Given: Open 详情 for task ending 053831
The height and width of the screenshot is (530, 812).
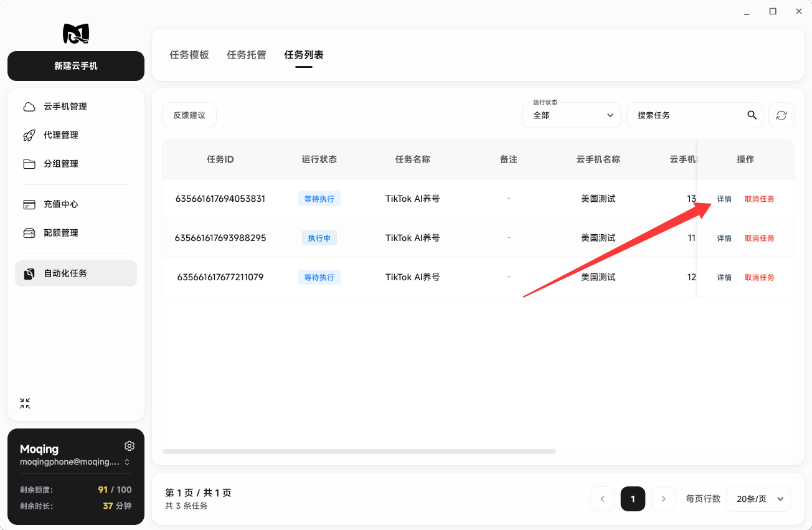Looking at the screenshot, I should click(x=724, y=199).
